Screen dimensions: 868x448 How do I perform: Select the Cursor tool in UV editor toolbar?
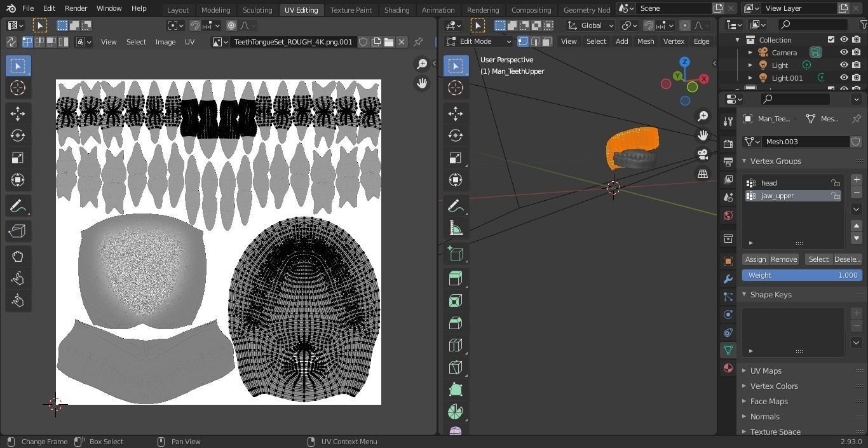pyautogui.click(x=18, y=88)
